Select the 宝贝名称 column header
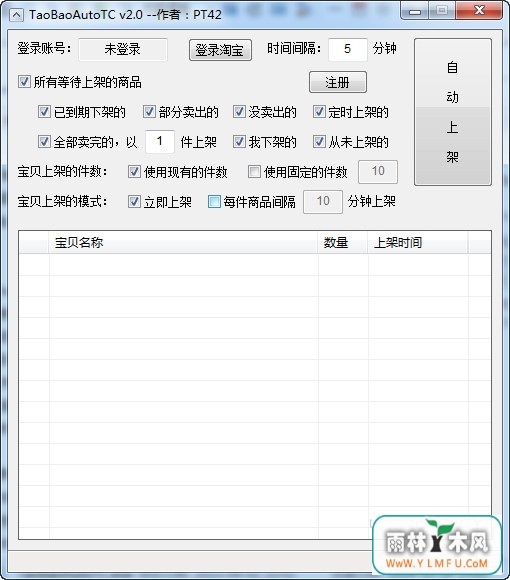The image size is (510, 580). point(183,243)
